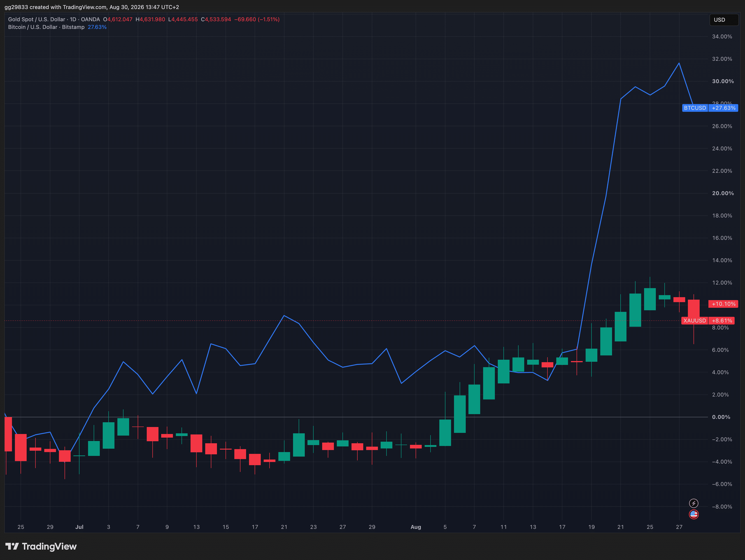Click the positive 6.00% scale label

click(x=720, y=350)
